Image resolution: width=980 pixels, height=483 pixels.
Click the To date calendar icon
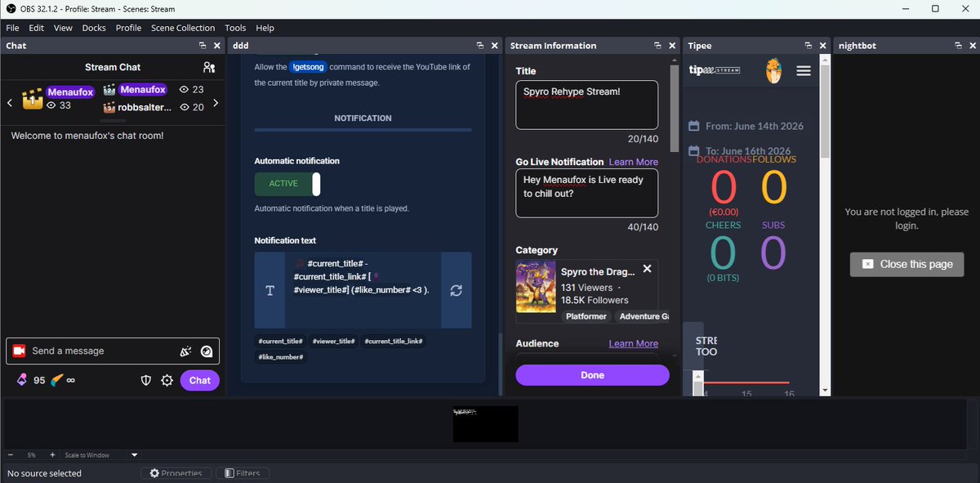pyautogui.click(x=694, y=151)
